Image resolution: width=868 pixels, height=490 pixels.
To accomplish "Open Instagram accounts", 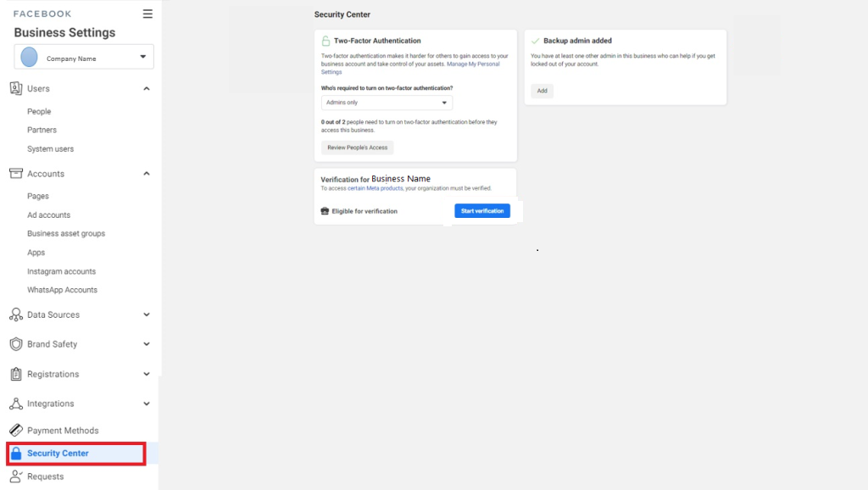I will click(x=61, y=271).
